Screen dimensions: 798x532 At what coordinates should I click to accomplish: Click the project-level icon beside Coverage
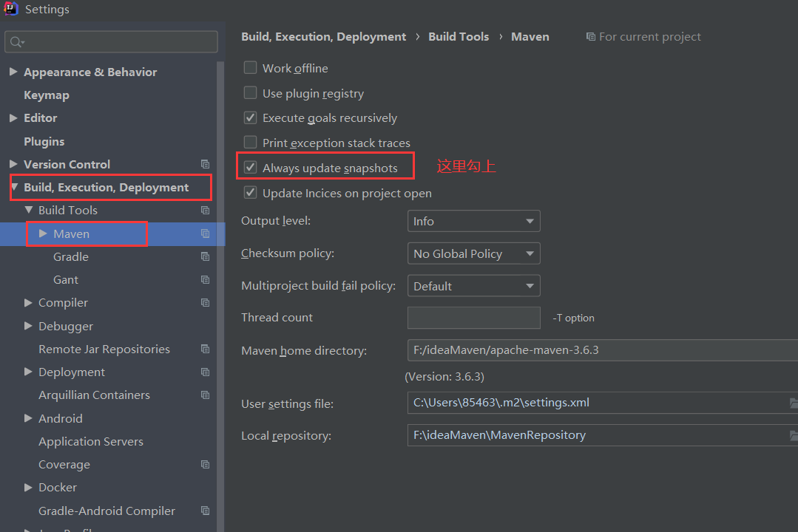205,464
